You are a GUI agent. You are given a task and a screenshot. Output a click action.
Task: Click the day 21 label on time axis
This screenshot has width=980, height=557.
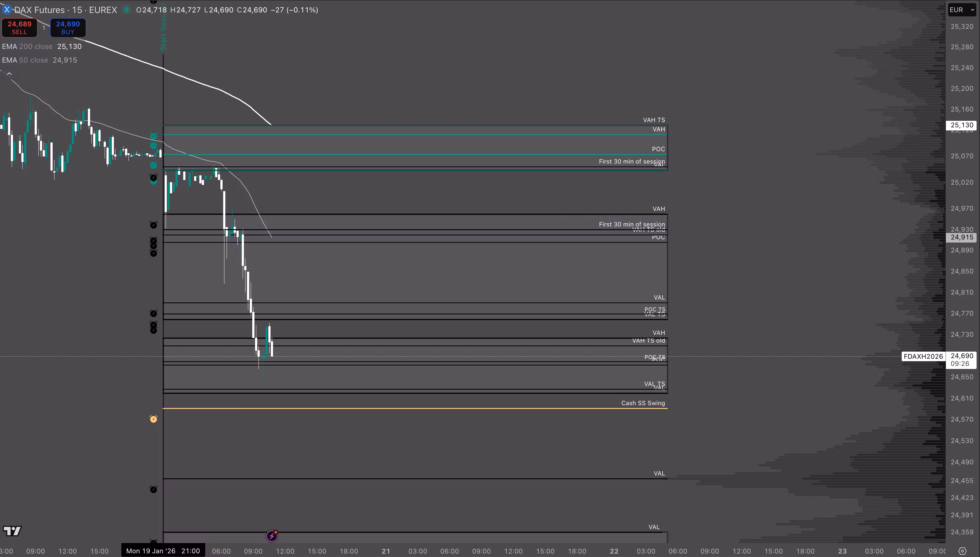pyautogui.click(x=386, y=551)
